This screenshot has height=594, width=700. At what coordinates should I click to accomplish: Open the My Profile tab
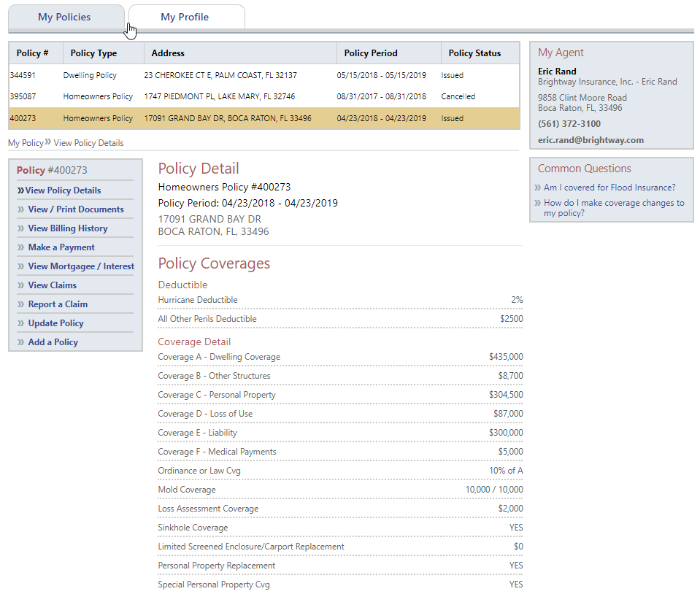pyautogui.click(x=185, y=17)
